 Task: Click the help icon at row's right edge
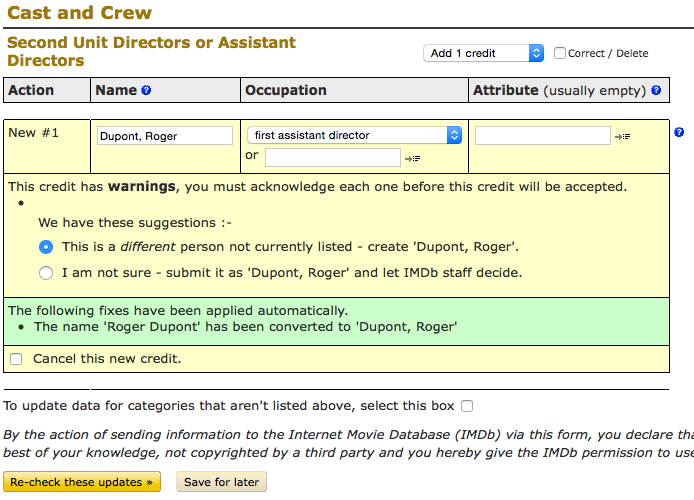(679, 133)
